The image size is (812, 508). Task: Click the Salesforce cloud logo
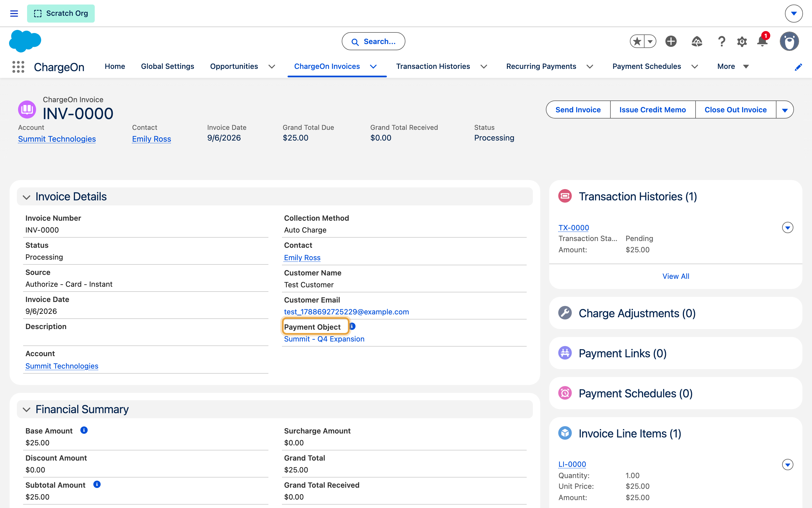[25, 41]
